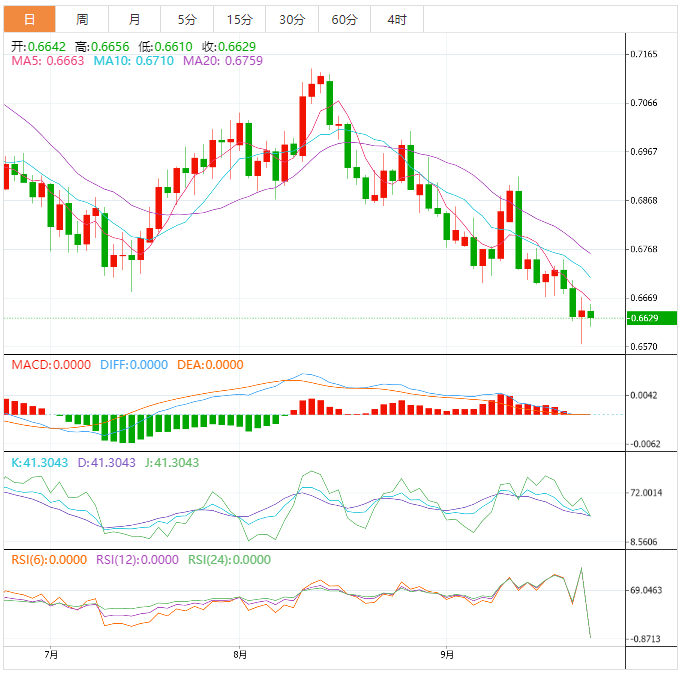Click the 8月 date marker on time axis
Viewport: 684px width, 677px height.
(238, 655)
